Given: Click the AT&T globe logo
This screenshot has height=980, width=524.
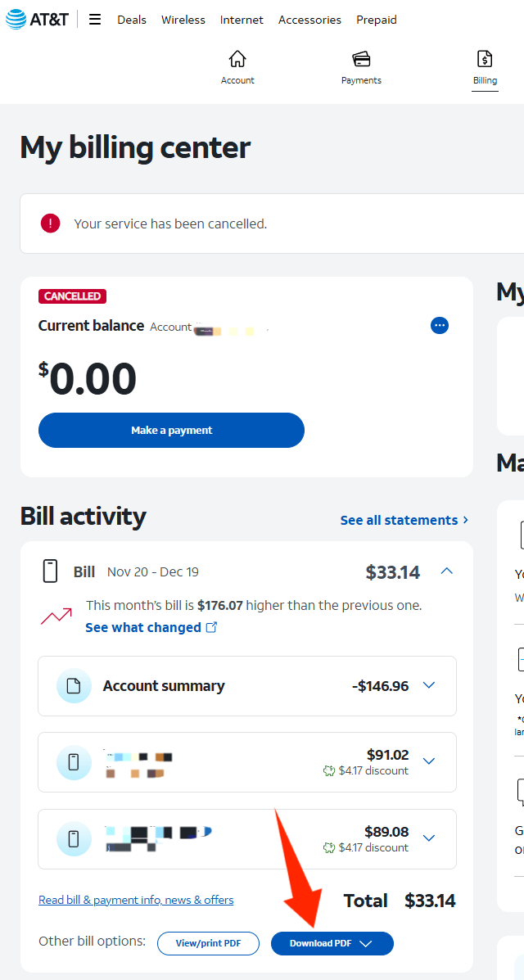Looking at the screenshot, I should [15, 20].
